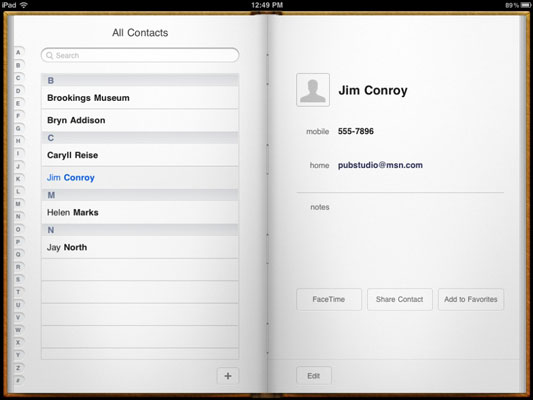Viewport: 533px width, 400px height.
Task: Jump to index tab G
Action: coord(18,128)
